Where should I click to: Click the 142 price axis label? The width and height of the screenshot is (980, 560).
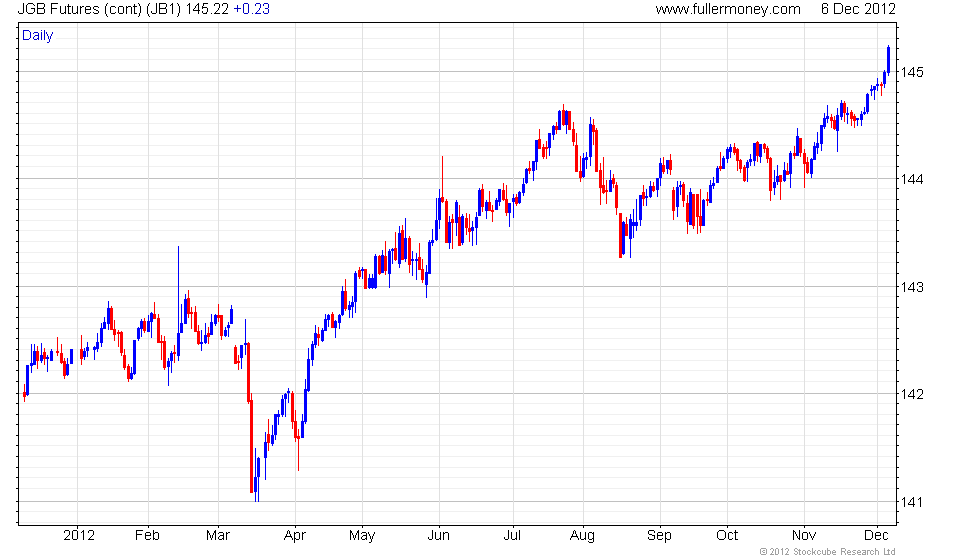coord(911,394)
